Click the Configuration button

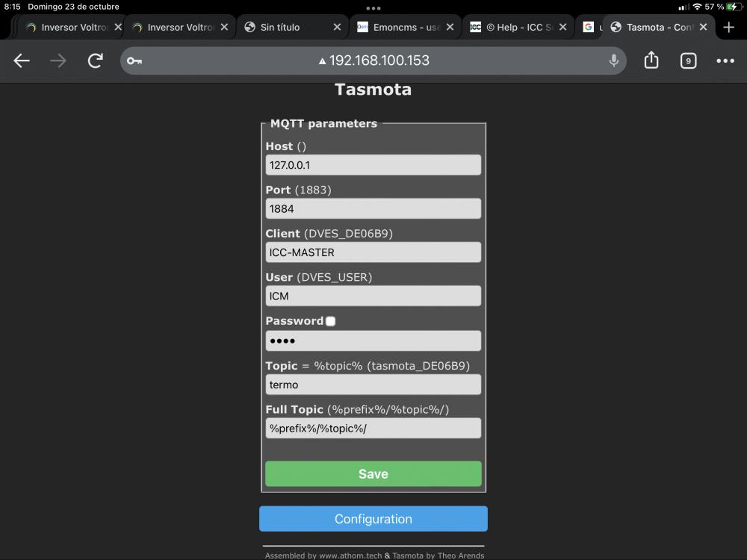click(x=373, y=519)
